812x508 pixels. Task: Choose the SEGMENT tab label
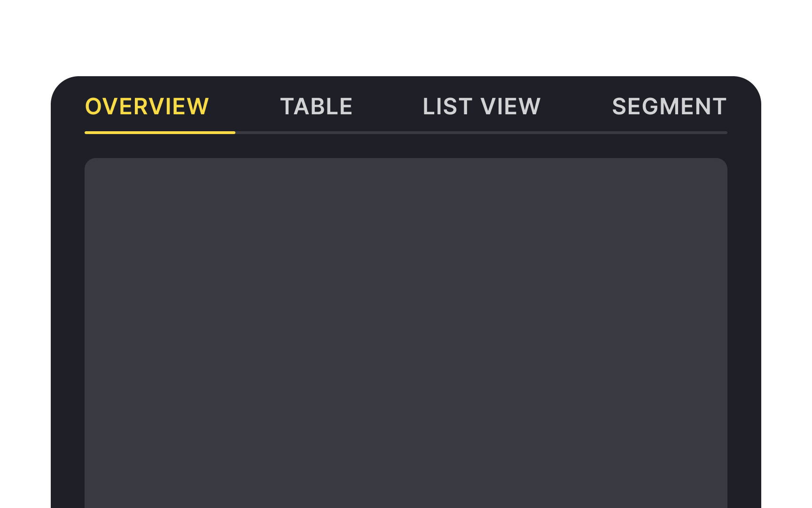pos(669,106)
